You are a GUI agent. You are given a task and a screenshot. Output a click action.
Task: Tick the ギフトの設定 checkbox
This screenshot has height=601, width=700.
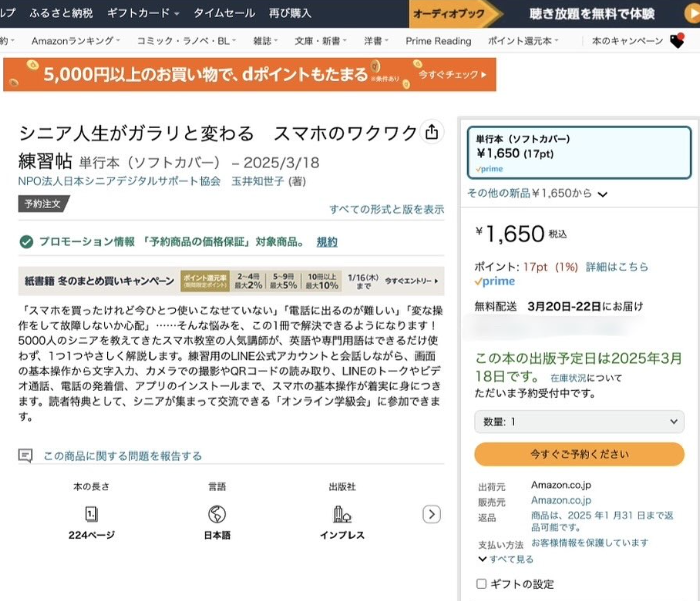(481, 584)
